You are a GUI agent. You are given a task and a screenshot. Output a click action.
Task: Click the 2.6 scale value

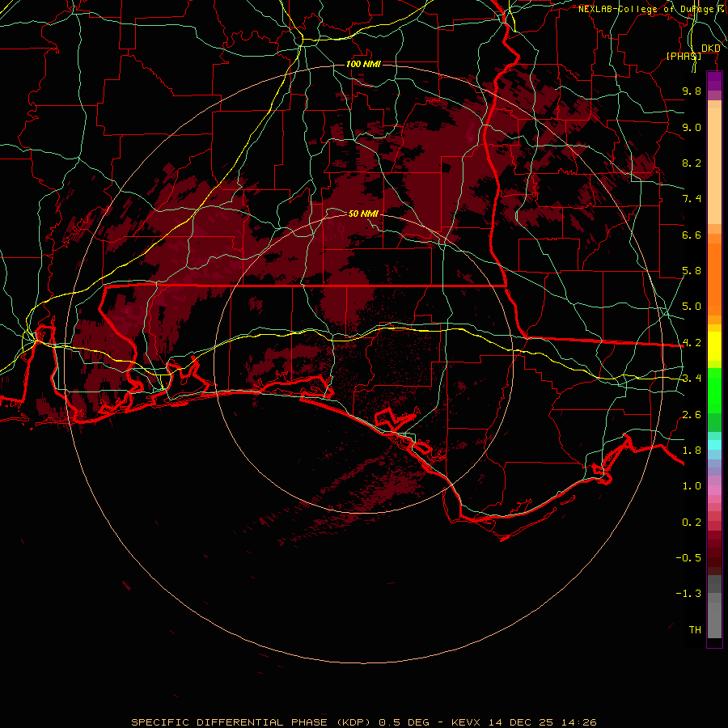(x=692, y=415)
